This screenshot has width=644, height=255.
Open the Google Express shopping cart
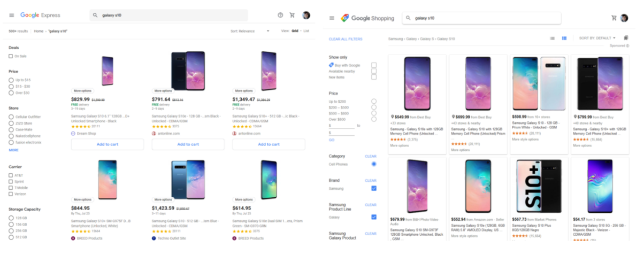pyautogui.click(x=292, y=15)
